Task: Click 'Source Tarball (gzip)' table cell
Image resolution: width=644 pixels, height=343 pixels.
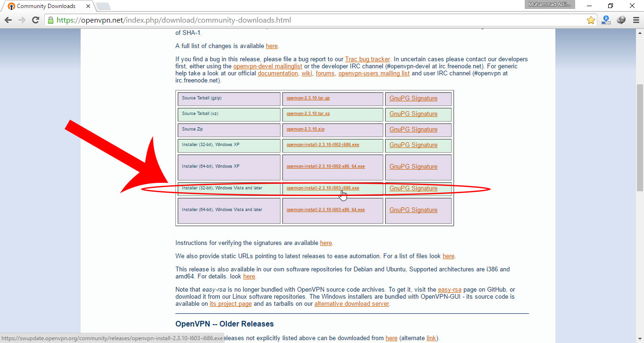Action: click(x=229, y=99)
